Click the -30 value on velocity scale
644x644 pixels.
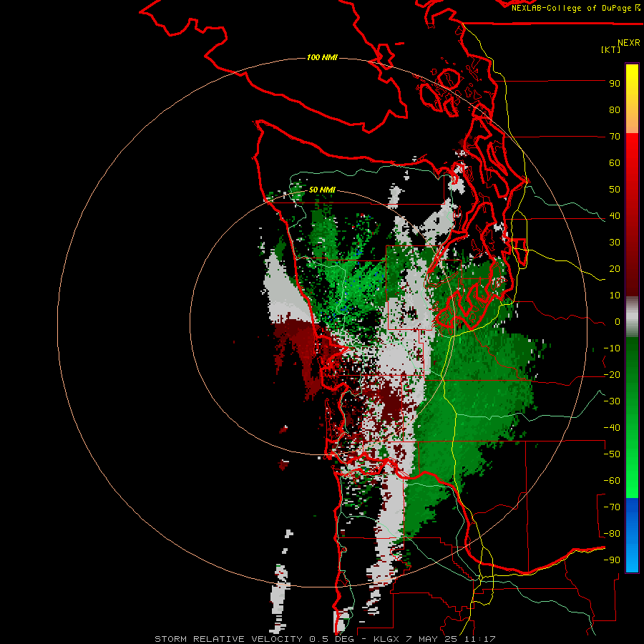612,401
